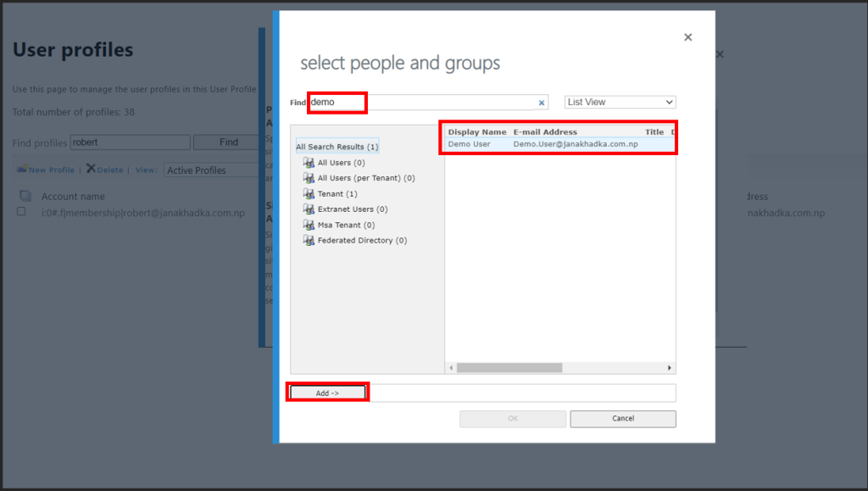Click the Extranet Users group icon
Screen dimensions: 868x491
click(309, 209)
